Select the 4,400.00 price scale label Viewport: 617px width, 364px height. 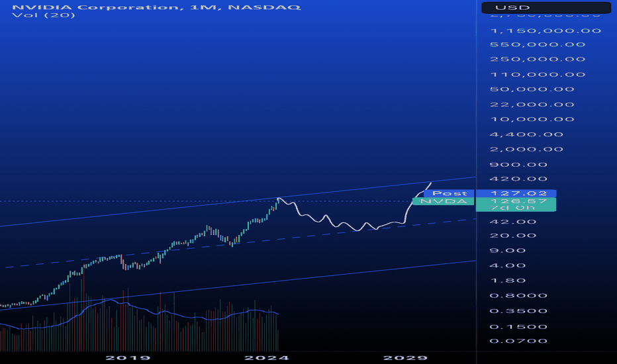click(x=526, y=134)
